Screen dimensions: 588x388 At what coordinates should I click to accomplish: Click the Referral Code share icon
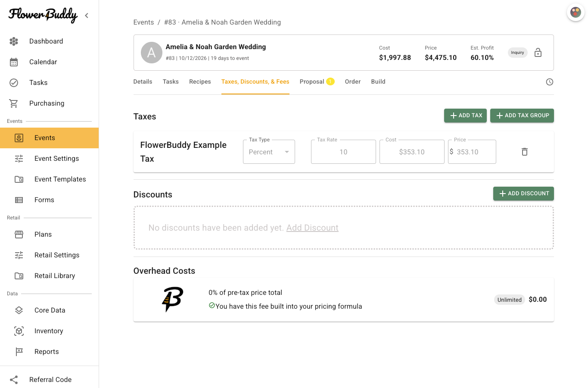pos(14,380)
